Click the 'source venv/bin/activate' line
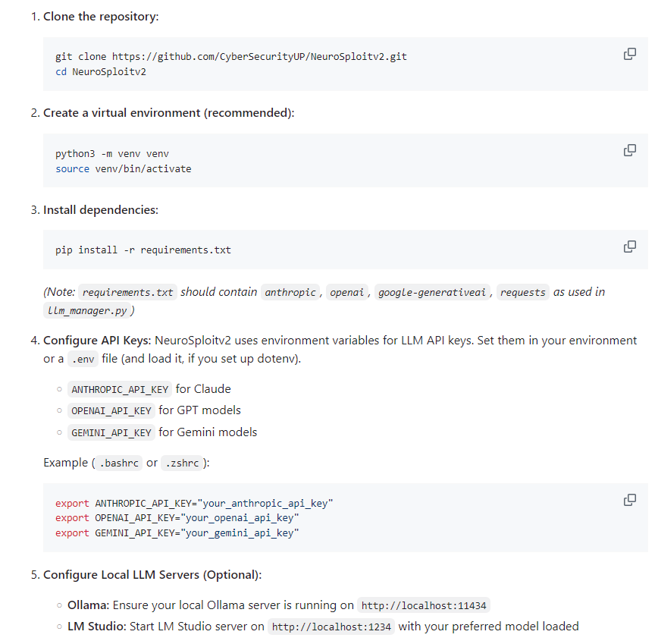This screenshot has height=644, width=658. point(123,168)
